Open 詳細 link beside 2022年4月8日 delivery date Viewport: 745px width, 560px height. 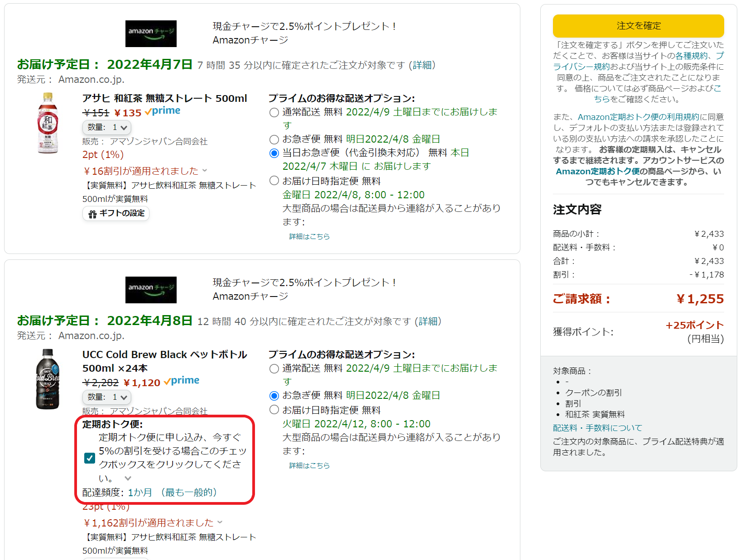428,321
